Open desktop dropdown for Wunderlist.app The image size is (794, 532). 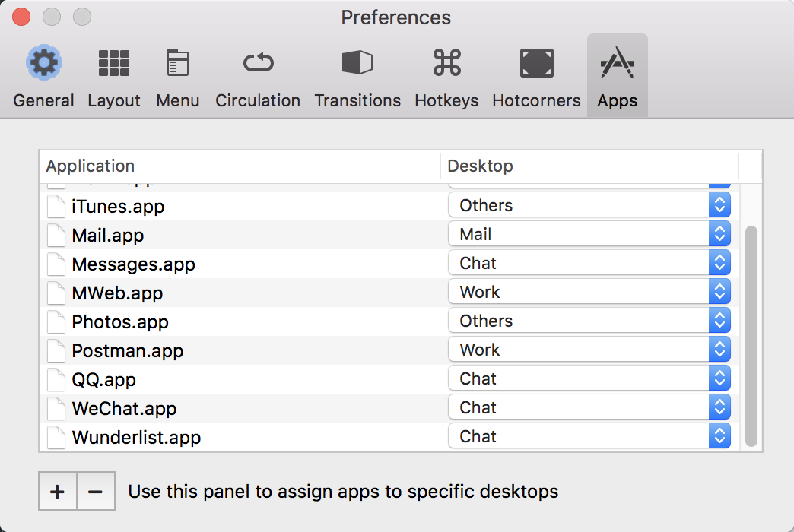coord(589,436)
